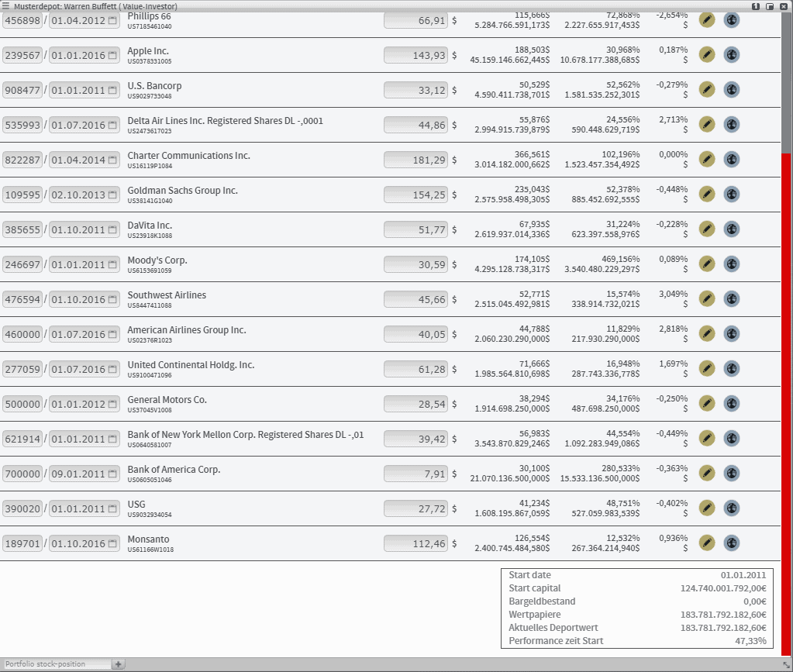The width and height of the screenshot is (793, 672).
Task: Open the calendar picker for the Apple date
Action: point(112,56)
